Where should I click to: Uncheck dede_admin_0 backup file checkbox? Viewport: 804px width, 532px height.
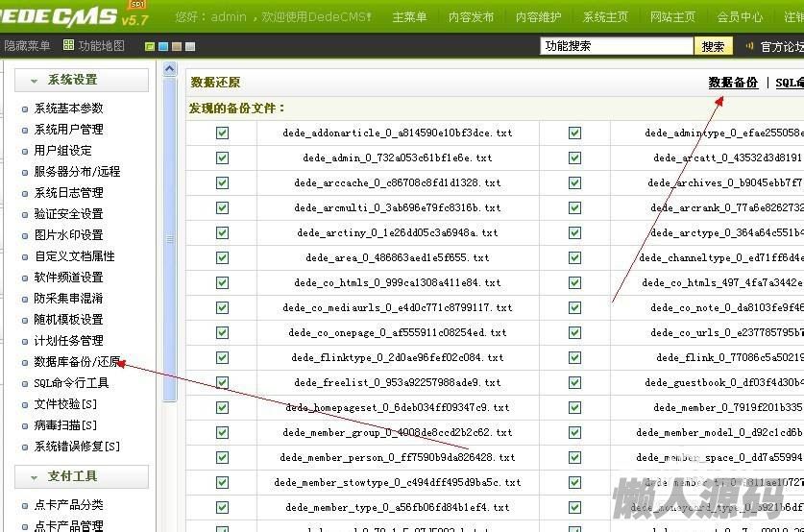(x=222, y=157)
